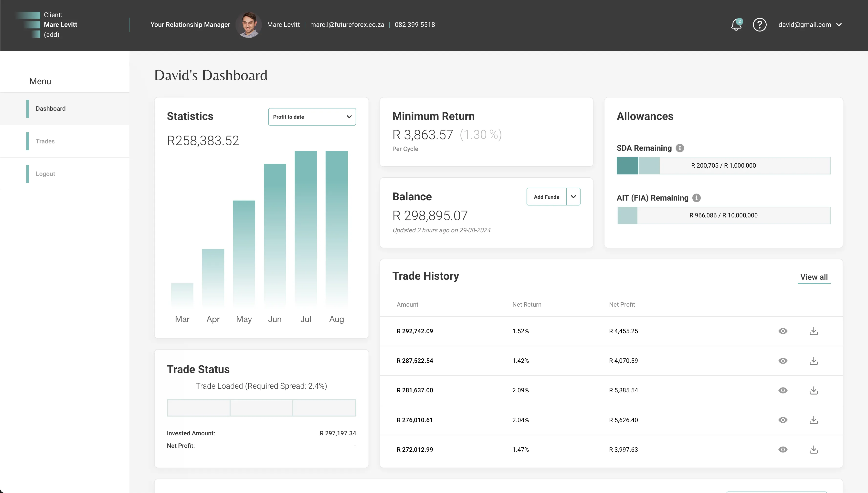The height and width of the screenshot is (493, 868).
Task: Click the SDA Remaining progress bar
Action: 723,166
